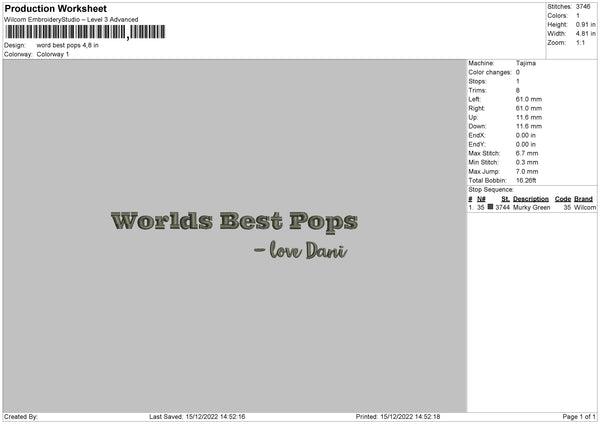This screenshot has width=600, height=424.
Task: Click the Machine value Tajima
Action: 526,63
